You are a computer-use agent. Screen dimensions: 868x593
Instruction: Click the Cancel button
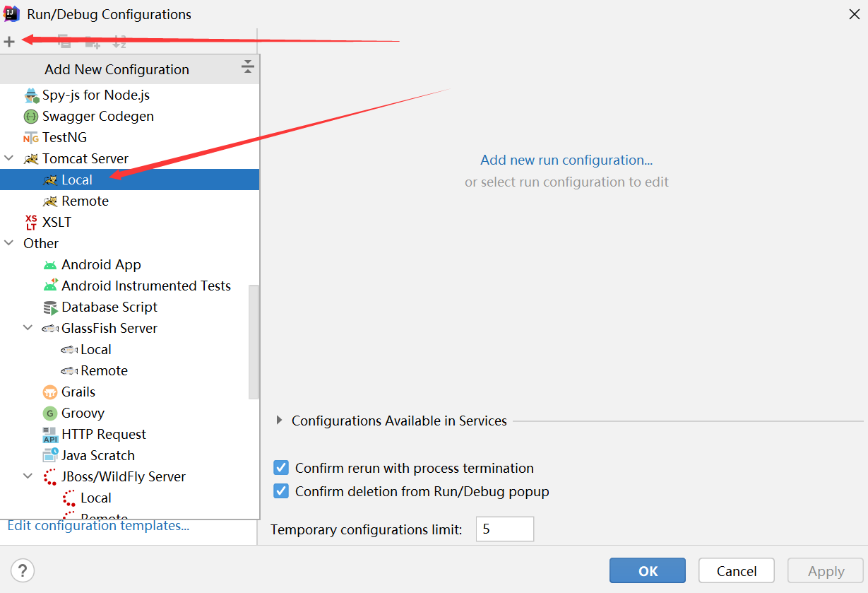coord(737,570)
